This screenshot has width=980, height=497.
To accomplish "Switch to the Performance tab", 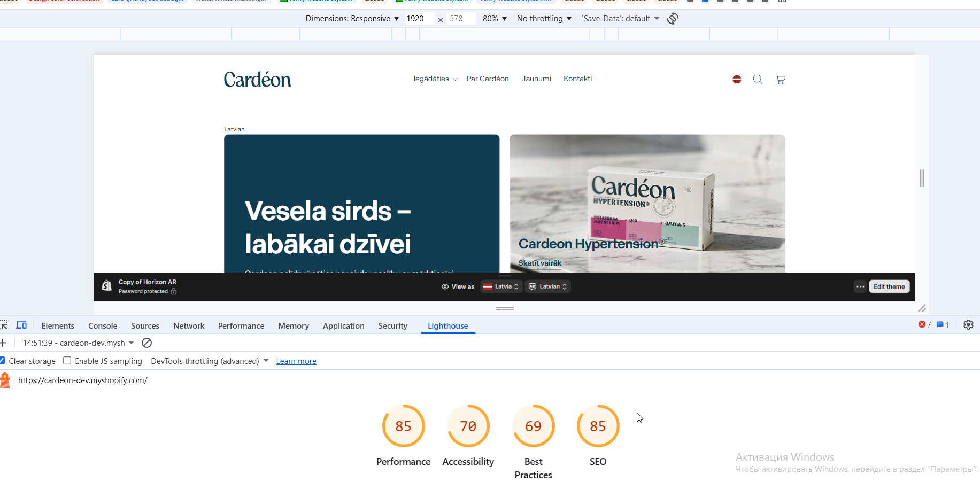I will pyautogui.click(x=241, y=325).
